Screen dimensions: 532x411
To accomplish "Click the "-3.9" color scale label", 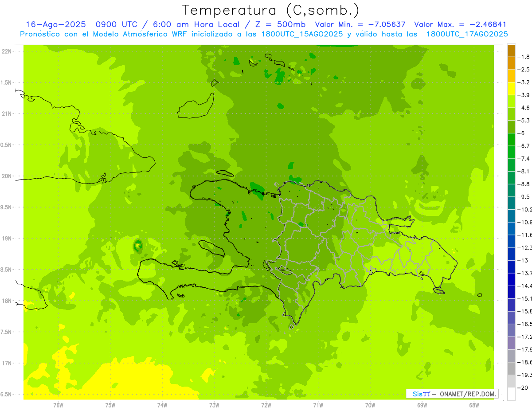I will click(x=524, y=95).
